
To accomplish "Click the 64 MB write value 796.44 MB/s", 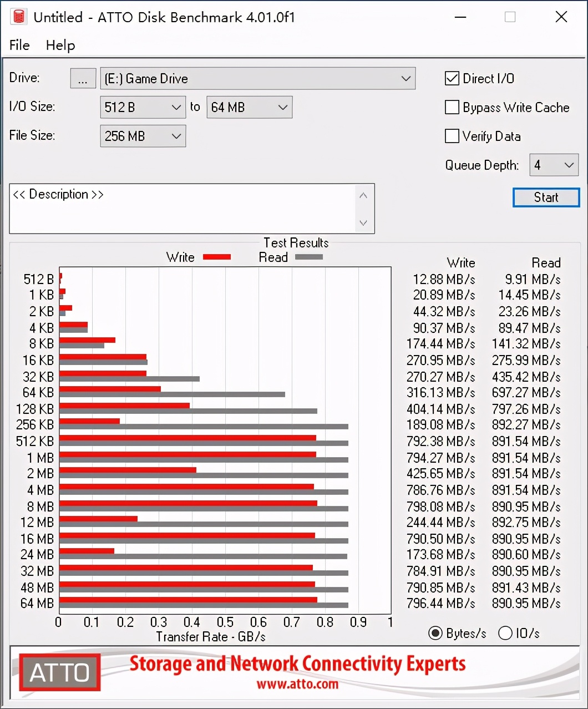I will 441,603.
